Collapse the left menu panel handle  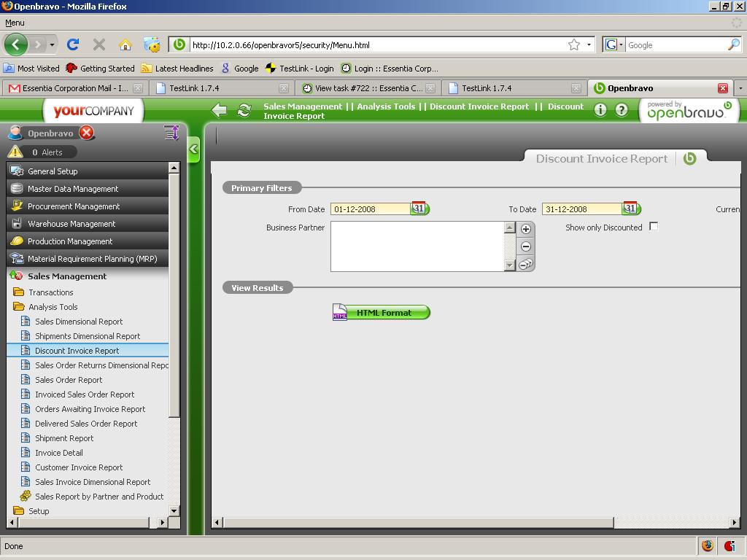click(193, 150)
